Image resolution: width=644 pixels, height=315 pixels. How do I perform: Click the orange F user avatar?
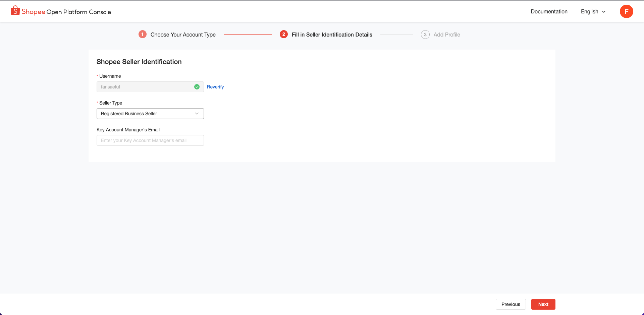626,11
